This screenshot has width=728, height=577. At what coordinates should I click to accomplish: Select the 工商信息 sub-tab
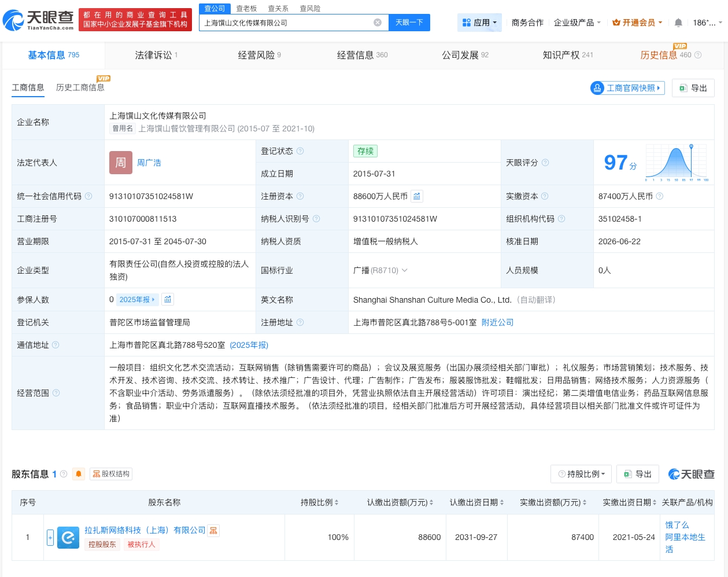click(28, 87)
